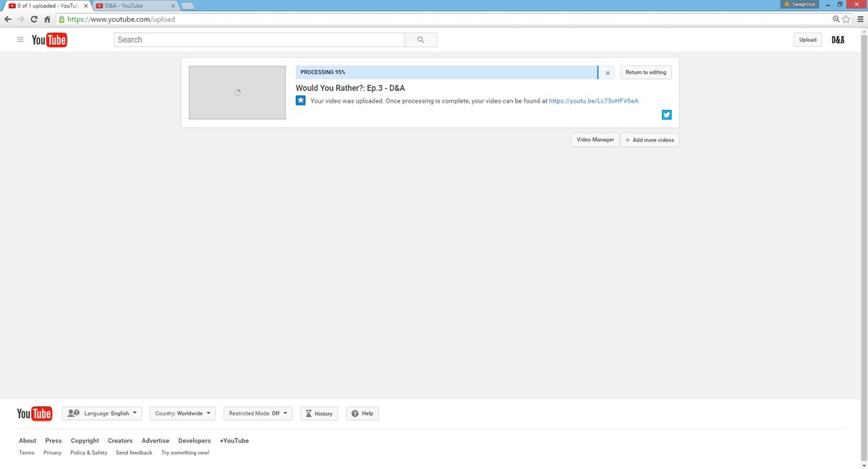Click the video title 'Would You Rather?: Ep.3 - D&A'

pos(350,88)
